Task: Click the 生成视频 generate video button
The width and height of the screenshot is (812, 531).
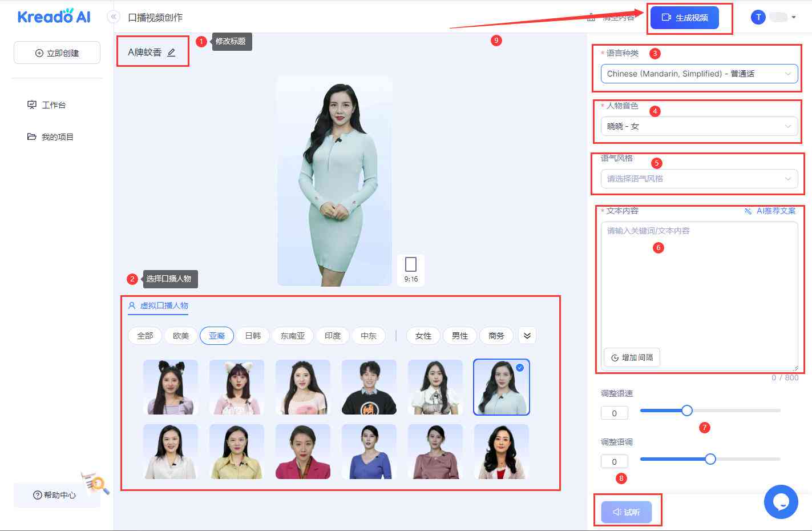Action: tap(685, 18)
